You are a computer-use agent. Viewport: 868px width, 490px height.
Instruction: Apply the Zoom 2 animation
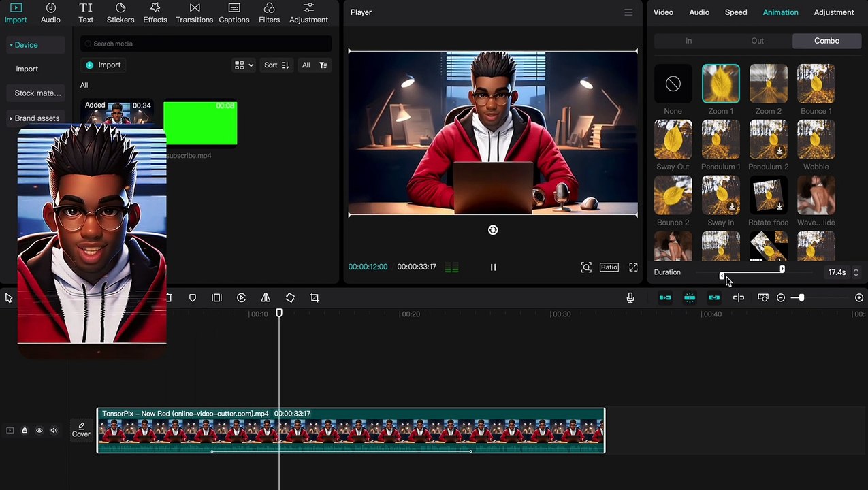pyautogui.click(x=769, y=84)
